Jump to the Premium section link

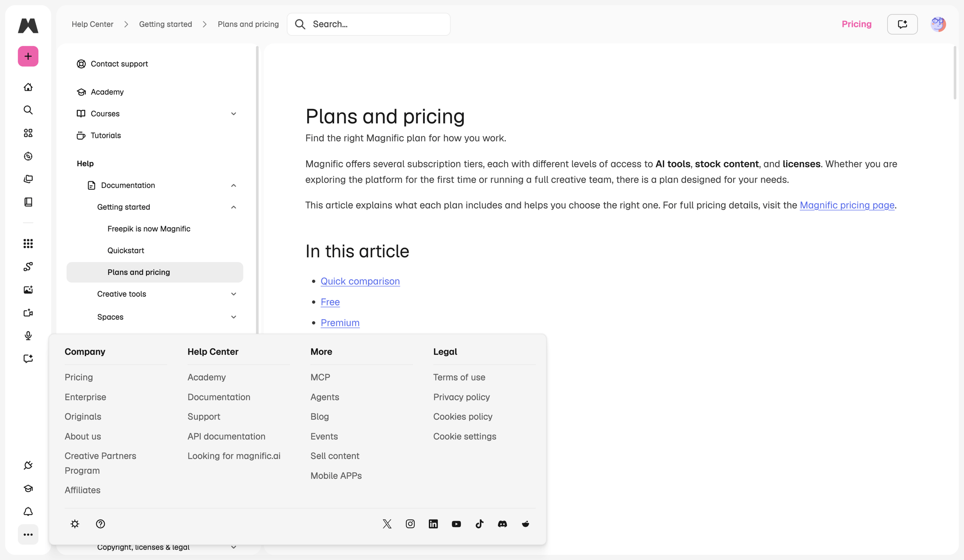tap(340, 323)
